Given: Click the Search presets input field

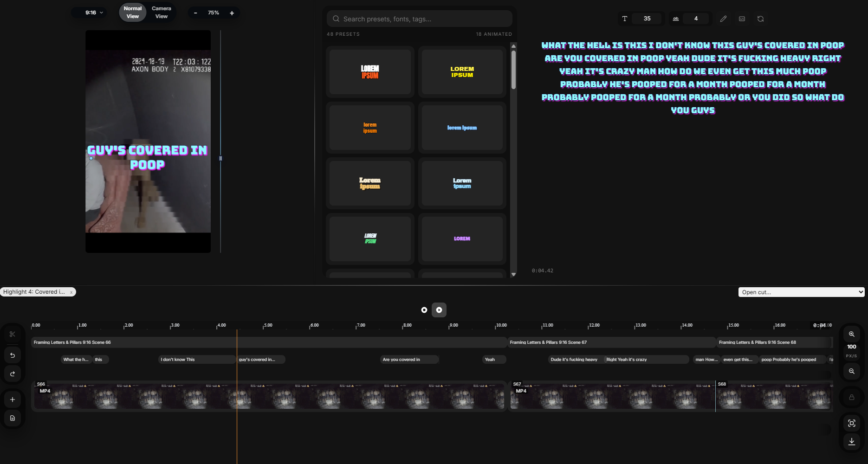Looking at the screenshot, I should pos(420,19).
